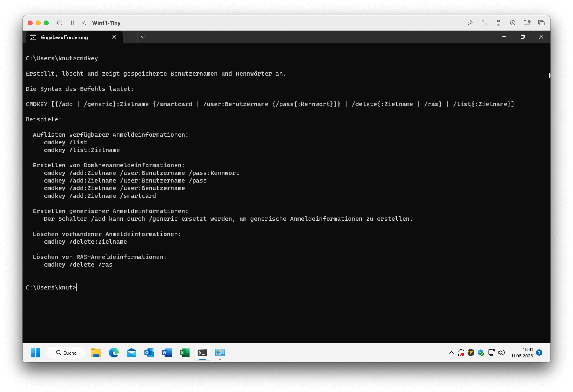Click the diagonal arrows icon in VM toolbar
Screen dimensions: 573x392
click(x=484, y=23)
